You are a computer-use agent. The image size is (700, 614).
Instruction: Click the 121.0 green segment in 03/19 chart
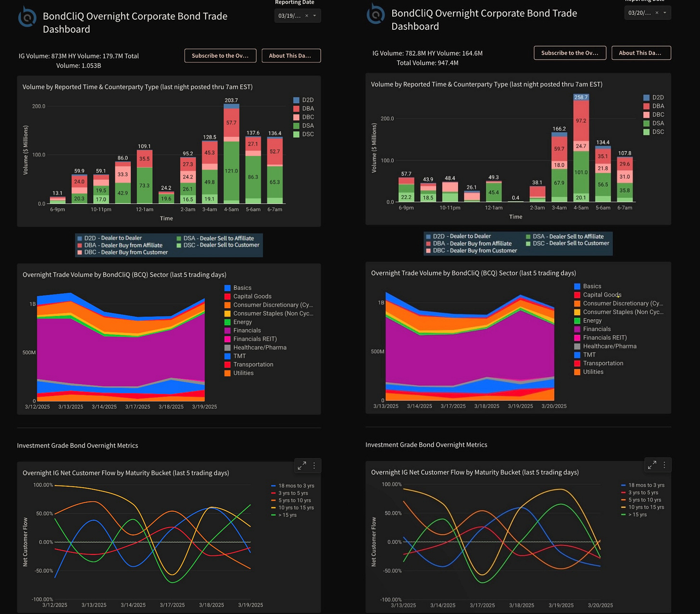click(231, 171)
